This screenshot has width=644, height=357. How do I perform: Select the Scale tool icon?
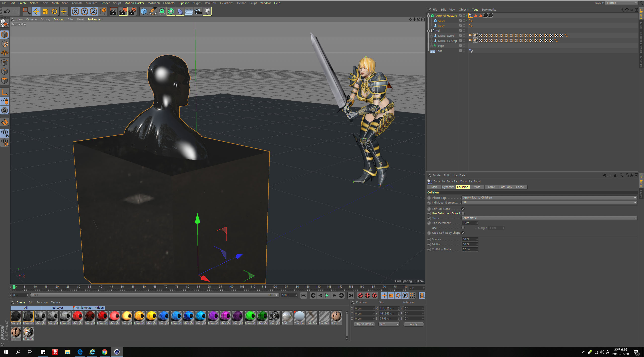coord(45,11)
